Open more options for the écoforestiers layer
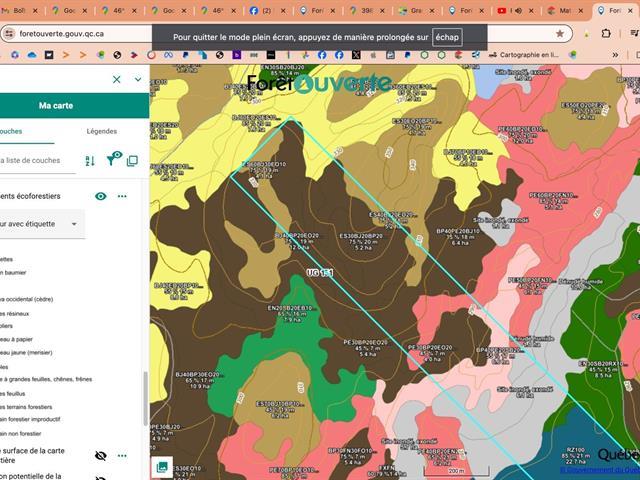 click(x=122, y=196)
